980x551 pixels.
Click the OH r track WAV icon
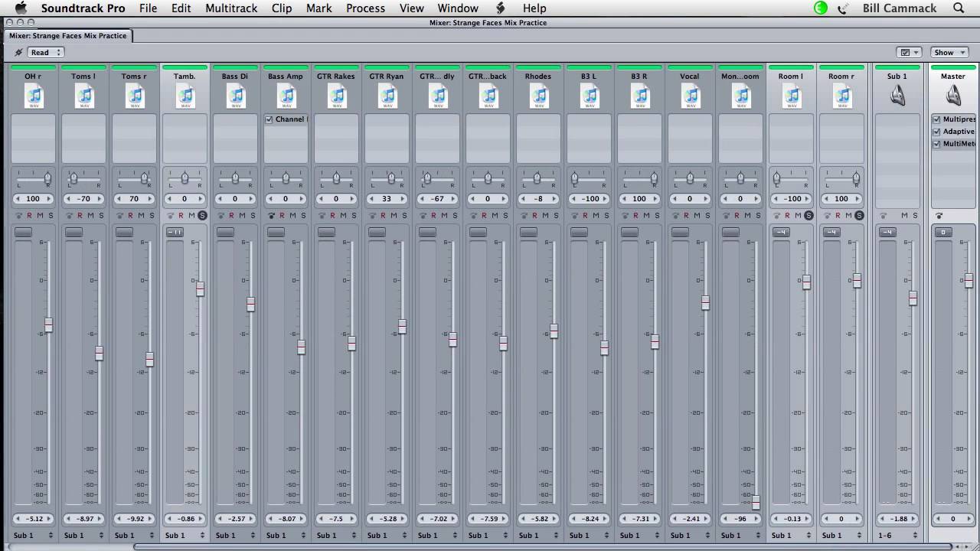(x=34, y=96)
